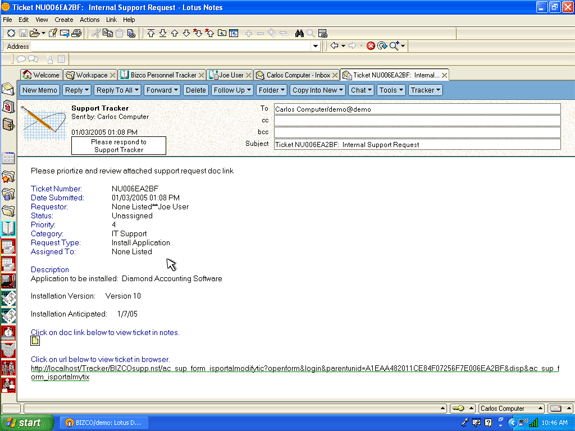Expand the Copy Into New dropdown
Viewport: 575px width, 431px height.
[x=318, y=90]
